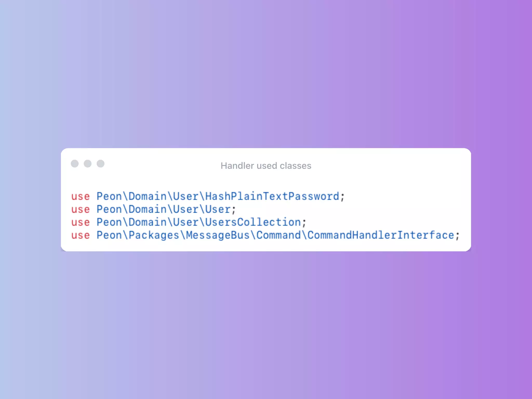Click 'Domain' on the UsersCollection line

tap(148, 222)
